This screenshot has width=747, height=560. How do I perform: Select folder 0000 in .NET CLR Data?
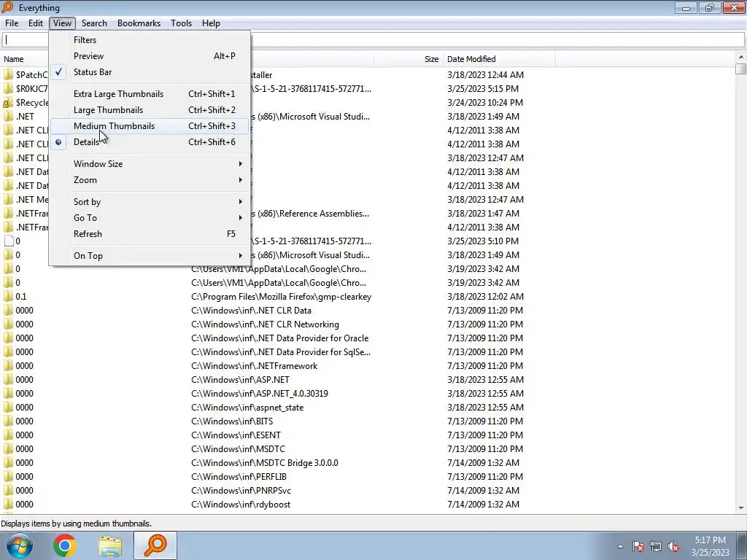tap(24, 311)
